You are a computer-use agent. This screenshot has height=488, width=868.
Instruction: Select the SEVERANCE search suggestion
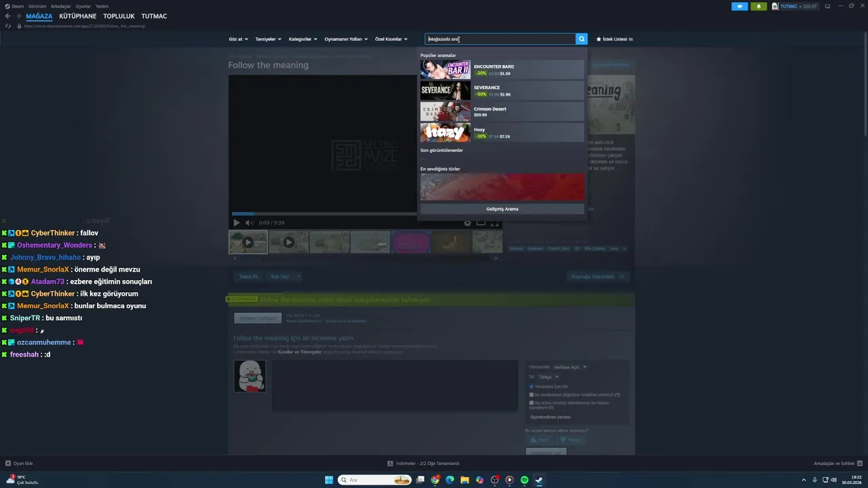coord(502,91)
